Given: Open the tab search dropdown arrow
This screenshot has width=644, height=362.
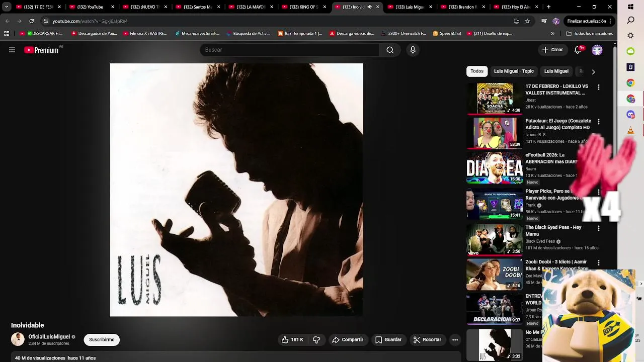Looking at the screenshot, I should pos(7,7).
